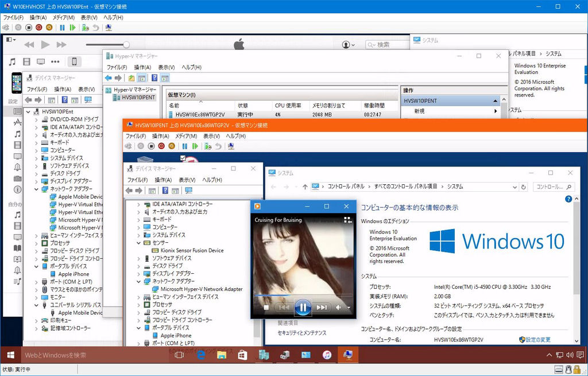
Task: Open ヘルプ(H) menu in the Hyper-V Manager window
Action: pyautogui.click(x=192, y=68)
